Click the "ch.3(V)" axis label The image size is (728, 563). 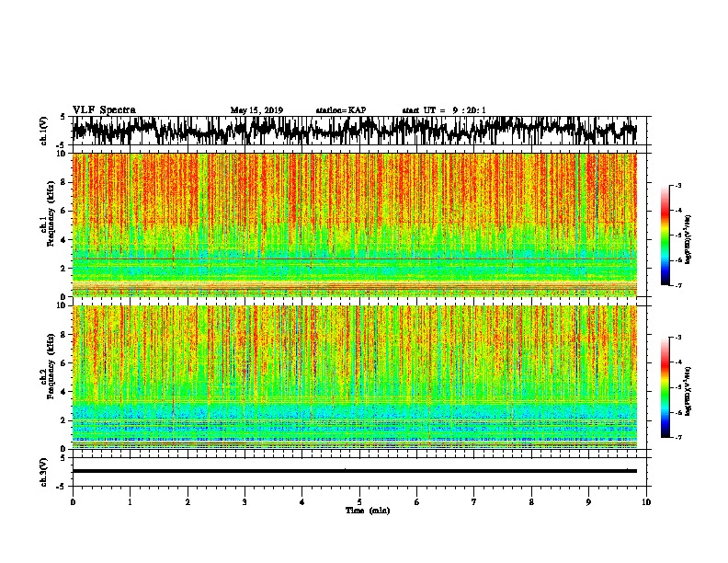tap(44, 472)
